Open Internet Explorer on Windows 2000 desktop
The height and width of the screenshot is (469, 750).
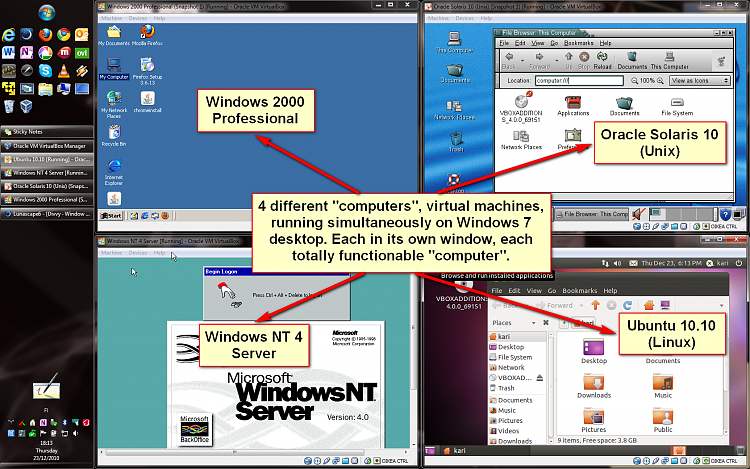114,172
